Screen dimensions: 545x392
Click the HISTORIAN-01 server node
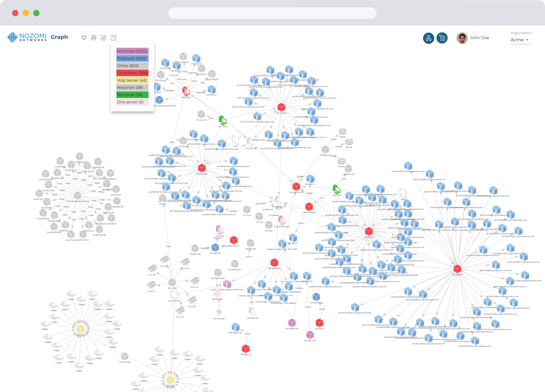point(278,200)
